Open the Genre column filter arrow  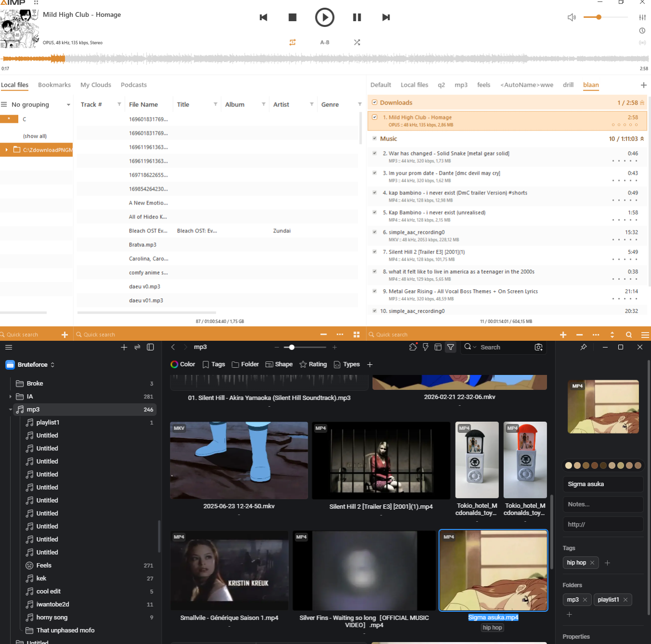[x=360, y=104]
